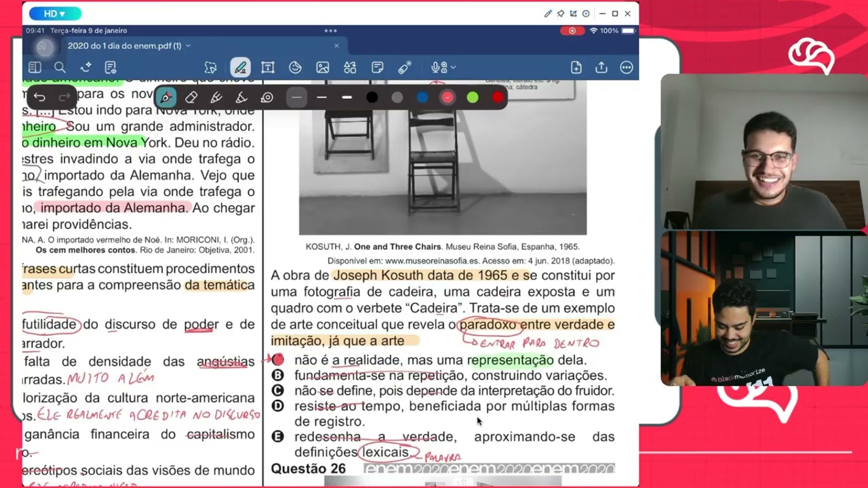
Task: Click the circled word 'futilidade'
Action: pyautogui.click(x=50, y=324)
